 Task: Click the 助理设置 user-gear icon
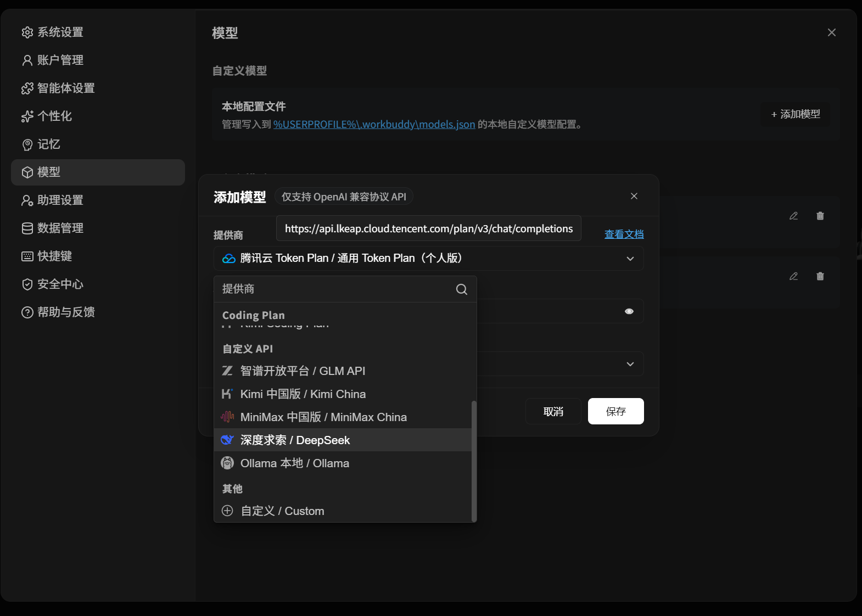tap(27, 200)
